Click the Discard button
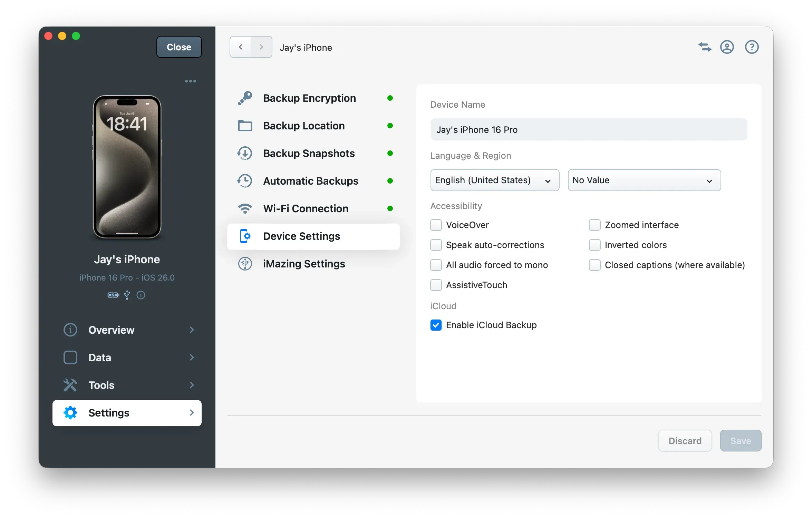Viewport: 812px width, 519px height. [685, 441]
